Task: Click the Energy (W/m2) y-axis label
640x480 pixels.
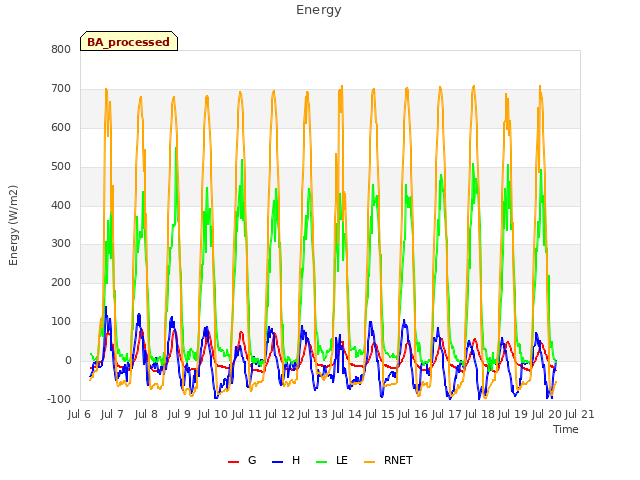Action: (x=13, y=225)
